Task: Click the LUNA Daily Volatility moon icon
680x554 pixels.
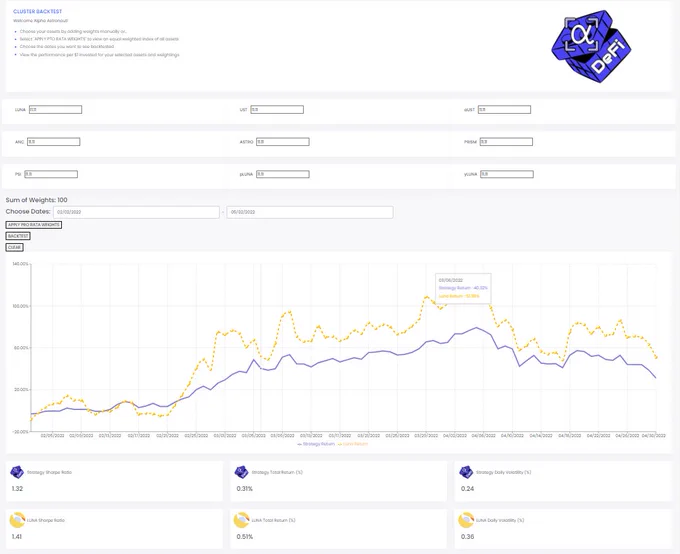Action: coord(466,520)
